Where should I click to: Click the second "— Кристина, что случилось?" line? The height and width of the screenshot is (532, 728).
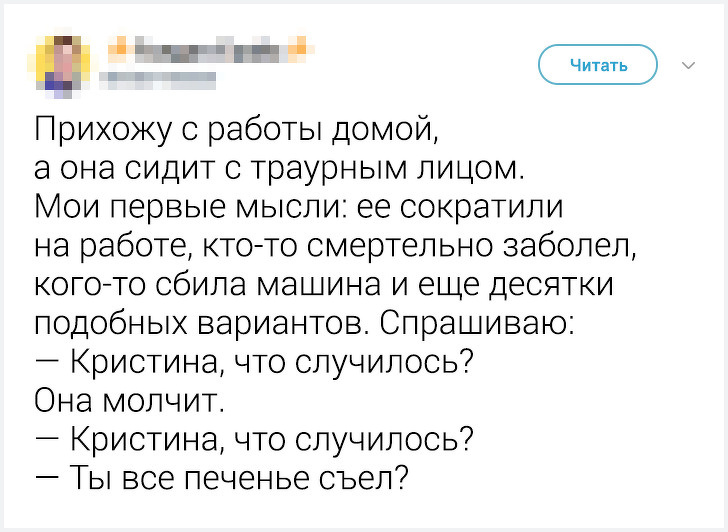coord(254,439)
